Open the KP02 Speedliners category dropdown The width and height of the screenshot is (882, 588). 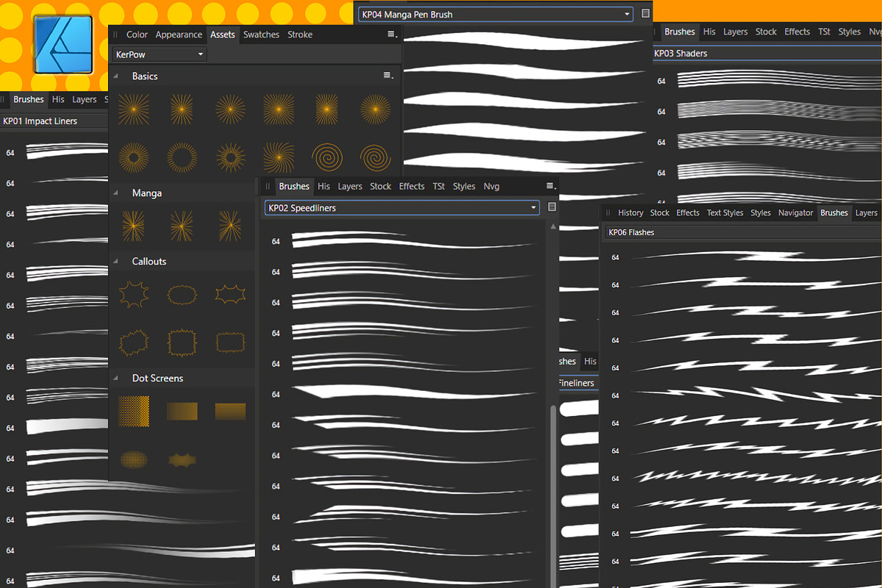tap(402, 208)
